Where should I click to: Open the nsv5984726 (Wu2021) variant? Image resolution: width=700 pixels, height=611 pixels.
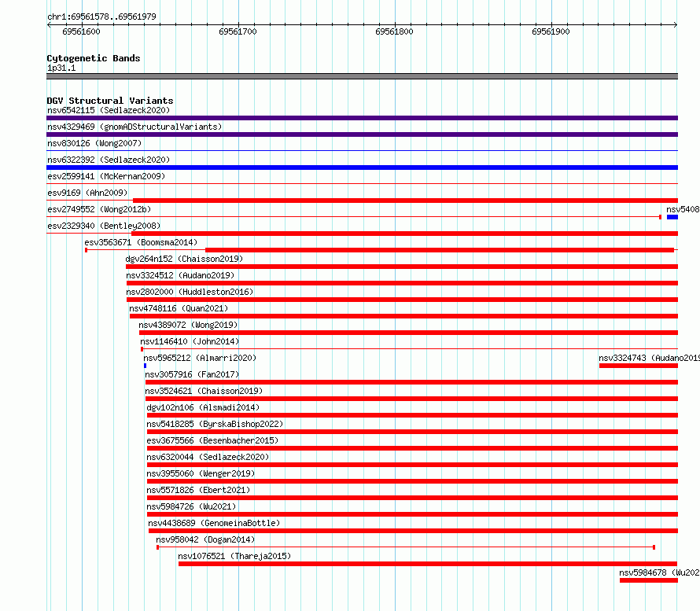pyautogui.click(x=191, y=506)
